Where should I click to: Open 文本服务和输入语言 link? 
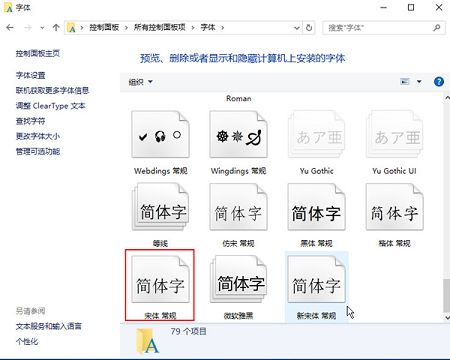(49, 326)
